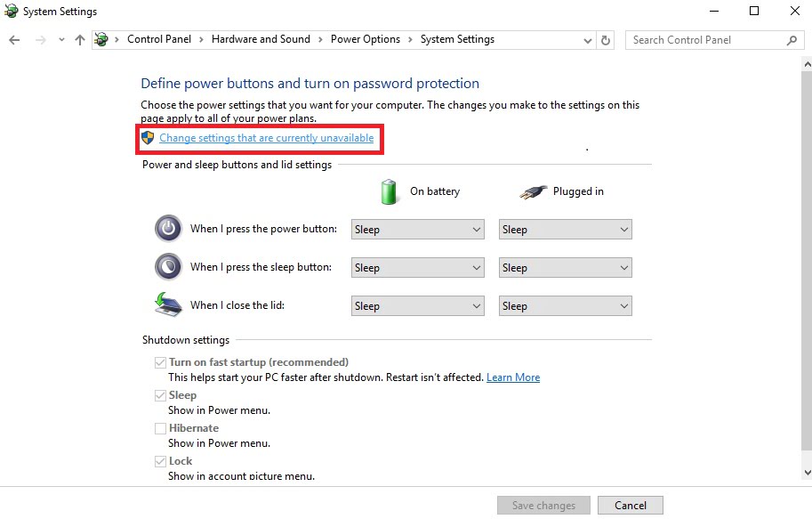
Task: Click the back navigation arrow
Action: click(14, 39)
